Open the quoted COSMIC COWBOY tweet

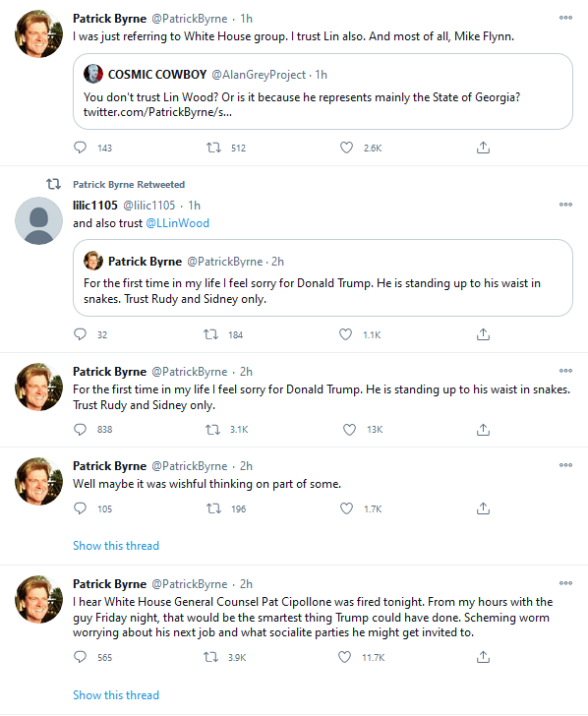(323, 91)
